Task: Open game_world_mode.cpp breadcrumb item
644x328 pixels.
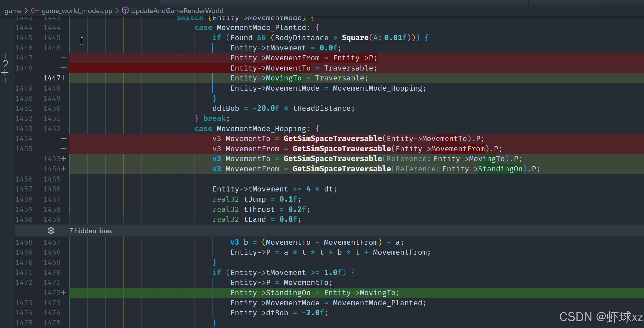Action: tap(77, 11)
